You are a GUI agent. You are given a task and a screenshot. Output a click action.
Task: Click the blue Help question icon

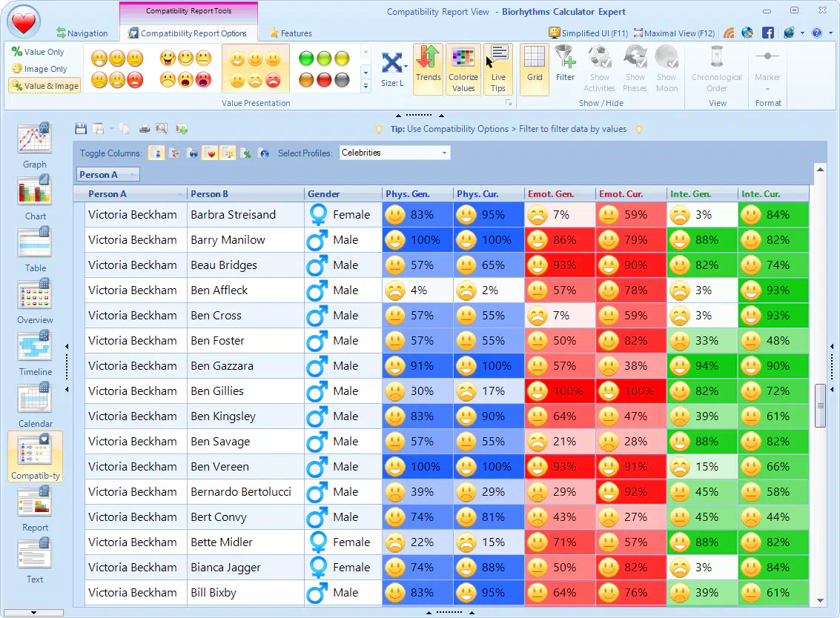click(816, 33)
